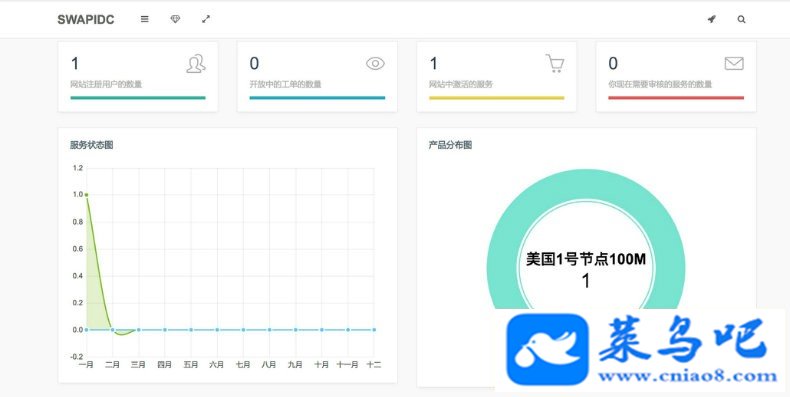
Task: Click the 十一月 axis label
Action: tap(348, 364)
